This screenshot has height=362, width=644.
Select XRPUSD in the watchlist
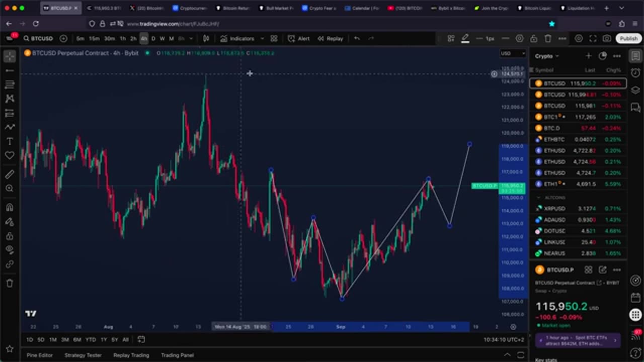click(x=578, y=208)
